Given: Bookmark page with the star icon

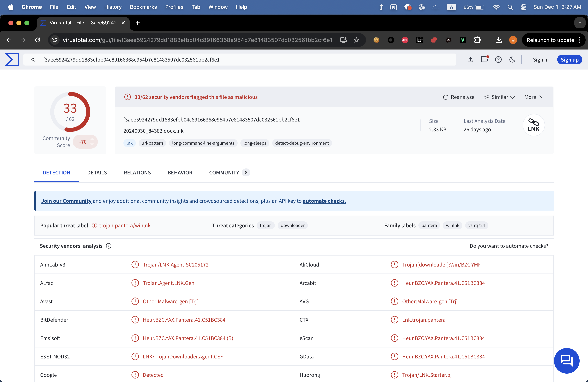Looking at the screenshot, I should pos(356,40).
